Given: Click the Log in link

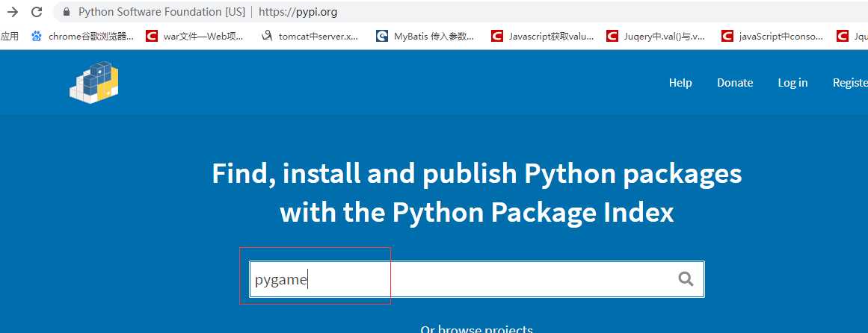Looking at the screenshot, I should (792, 82).
